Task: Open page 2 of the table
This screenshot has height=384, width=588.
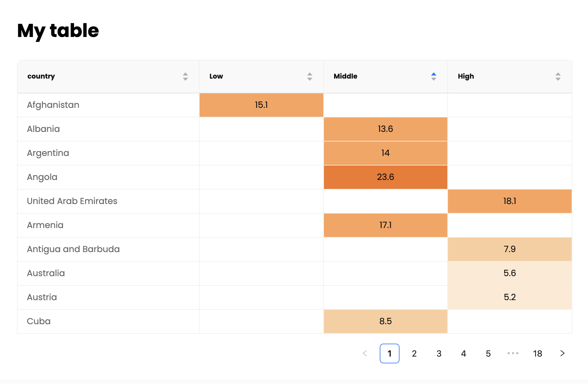Action: (414, 353)
